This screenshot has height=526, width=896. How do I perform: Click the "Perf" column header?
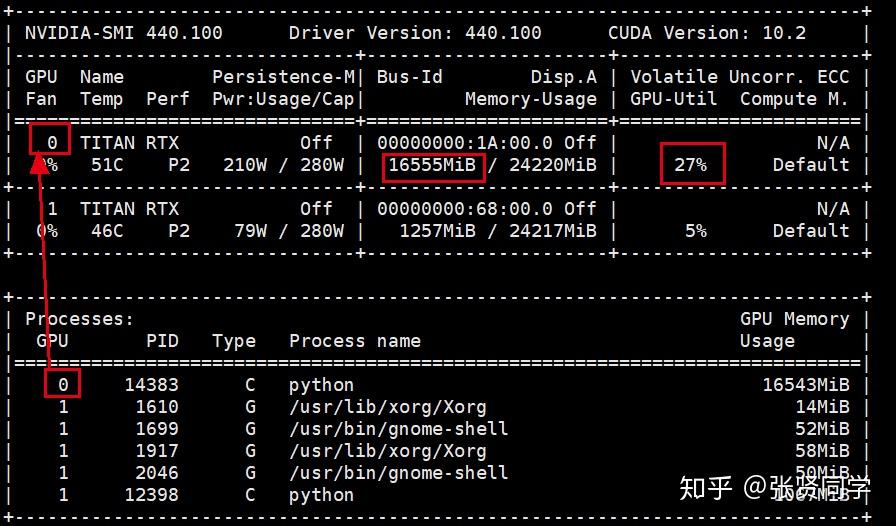coord(167,99)
